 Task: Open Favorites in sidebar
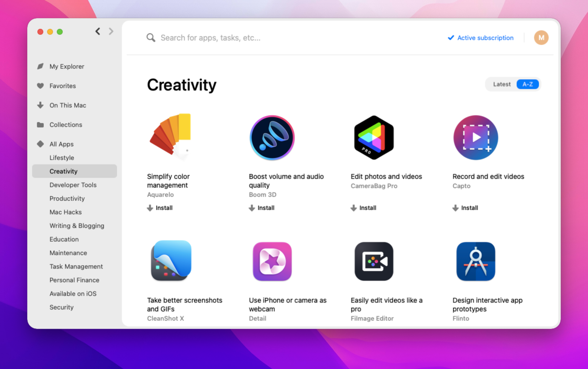pyautogui.click(x=63, y=86)
